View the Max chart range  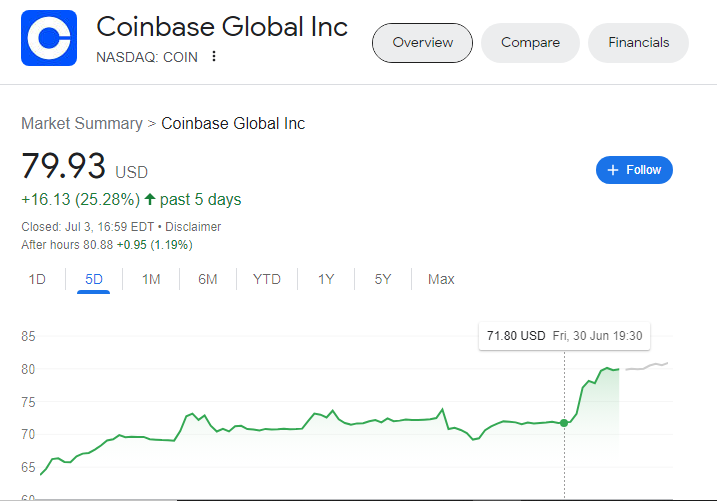(441, 279)
